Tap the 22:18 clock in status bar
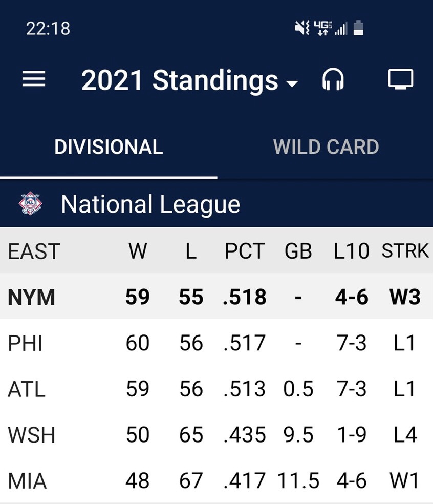This screenshot has width=433, height=504. click(48, 29)
